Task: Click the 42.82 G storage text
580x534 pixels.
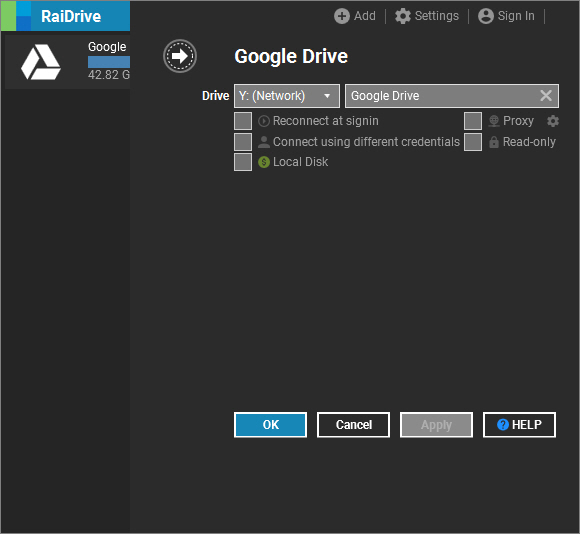Action: [x=109, y=75]
